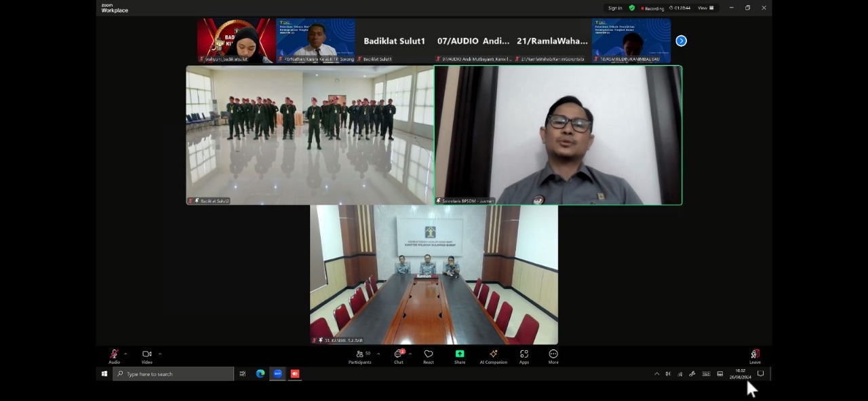Open the Participants panel
The width and height of the screenshot is (868, 401).
pos(359,354)
